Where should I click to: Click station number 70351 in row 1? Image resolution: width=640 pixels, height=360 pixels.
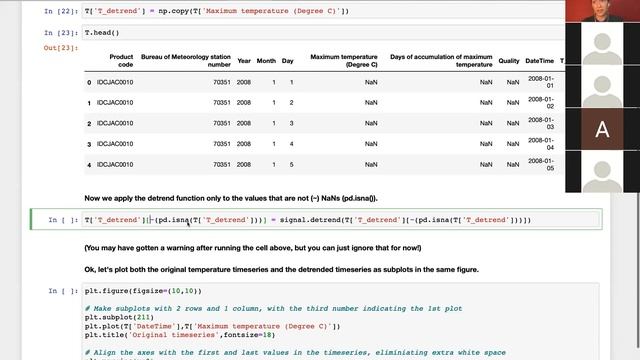pyautogui.click(x=222, y=102)
